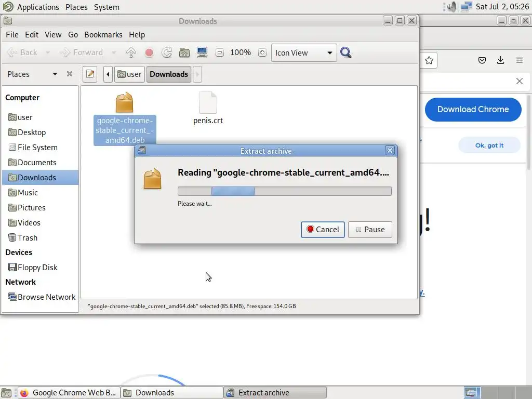
Task: Click the Download Chrome button
Action: coord(473,109)
